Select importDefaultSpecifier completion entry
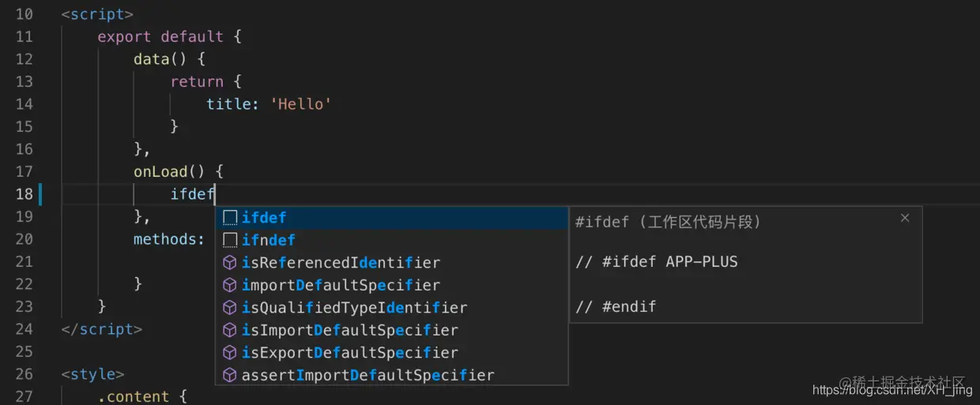The height and width of the screenshot is (405, 980). 341,285
